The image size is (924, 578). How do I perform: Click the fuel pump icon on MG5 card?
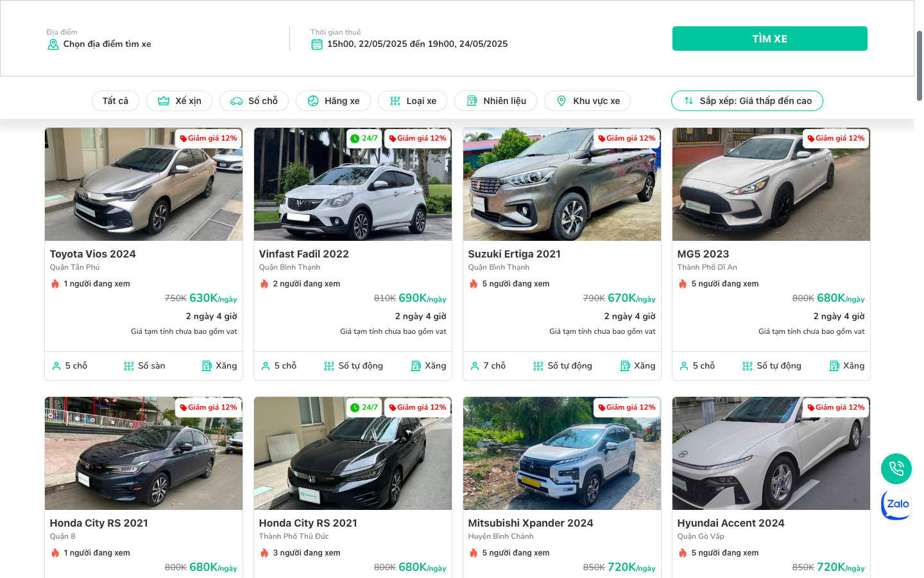click(834, 366)
